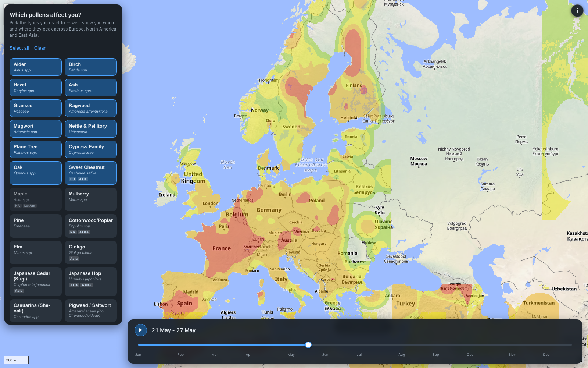Select the Ginkgo pollen card
The image size is (588, 368).
[x=91, y=252]
